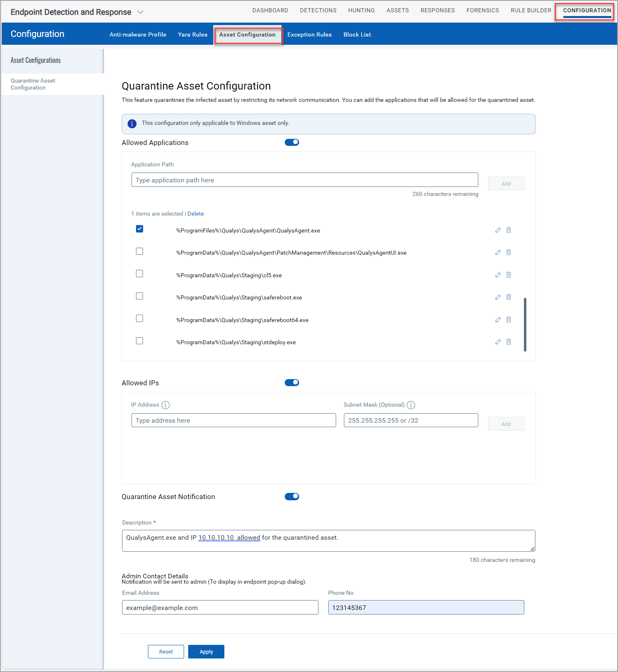This screenshot has height=672, width=618.
Task: Expand the Endpoint Detection and Response module dropdown
Action: [140, 12]
